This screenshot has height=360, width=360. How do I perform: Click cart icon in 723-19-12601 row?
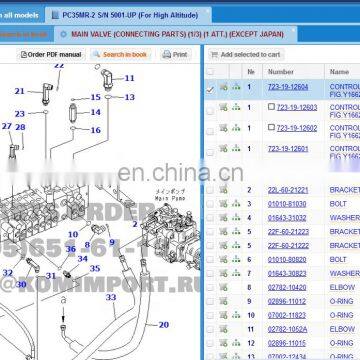pyautogui.click(x=223, y=148)
